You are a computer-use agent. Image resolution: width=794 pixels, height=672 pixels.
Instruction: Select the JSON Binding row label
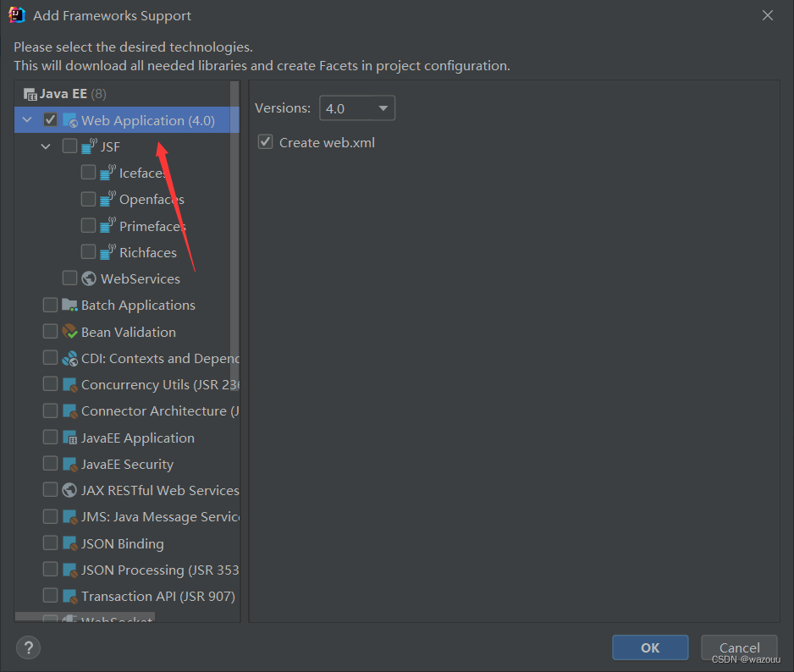123,544
